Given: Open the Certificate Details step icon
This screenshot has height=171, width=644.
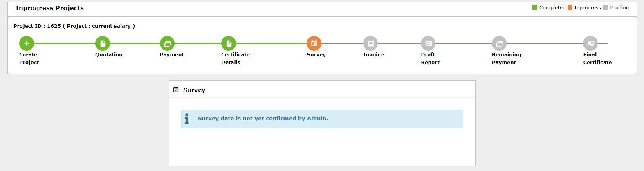Looking at the screenshot, I should click(229, 43).
